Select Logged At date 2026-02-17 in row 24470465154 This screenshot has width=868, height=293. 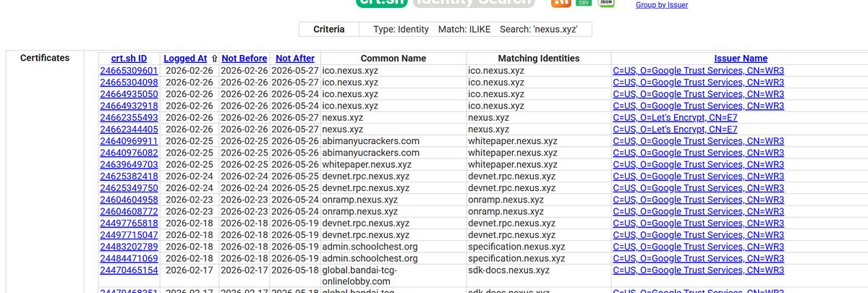[190, 270]
